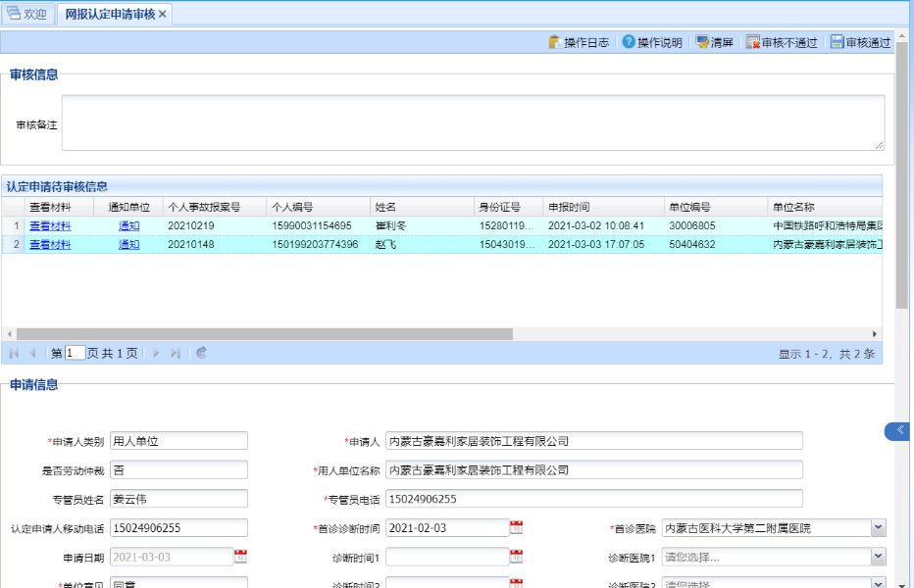The height and width of the screenshot is (588, 914).
Task: Go to last page icon in pager
Action: tap(176, 353)
